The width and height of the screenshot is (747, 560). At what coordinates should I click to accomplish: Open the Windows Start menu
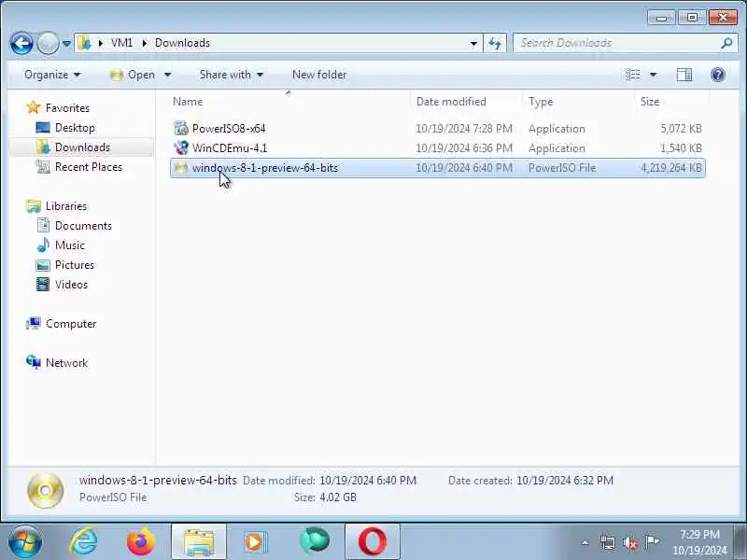(25, 541)
